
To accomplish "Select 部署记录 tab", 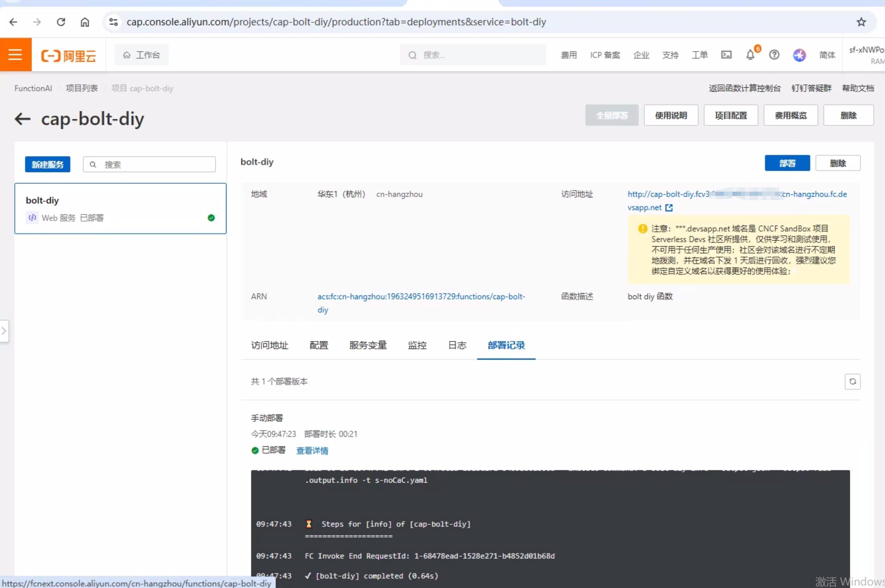I will tap(506, 345).
